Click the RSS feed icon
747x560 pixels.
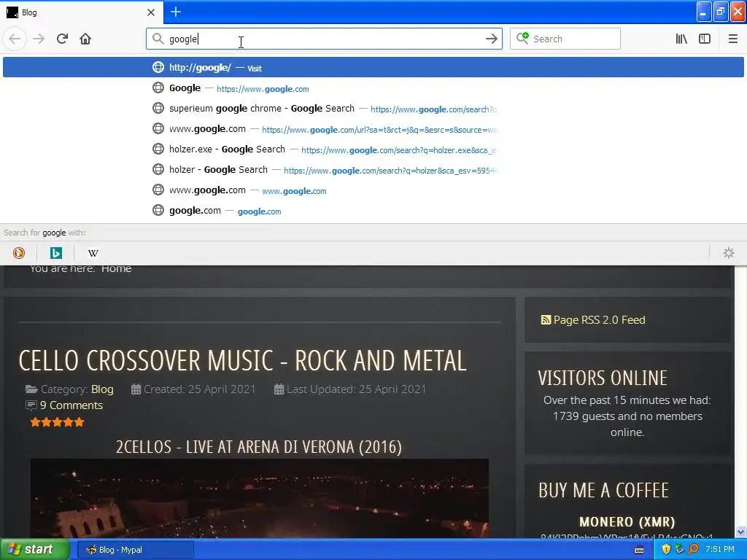pos(546,320)
